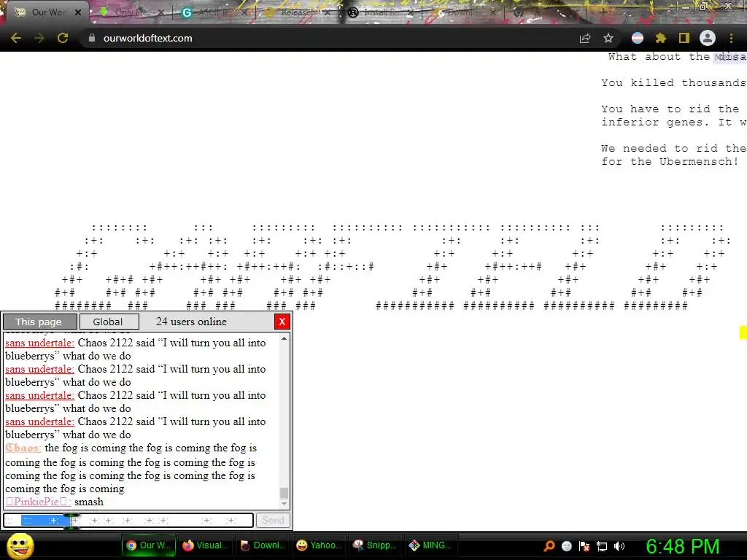
Task: Click 'inferior genes. It w' canvas text
Action: click(x=673, y=122)
